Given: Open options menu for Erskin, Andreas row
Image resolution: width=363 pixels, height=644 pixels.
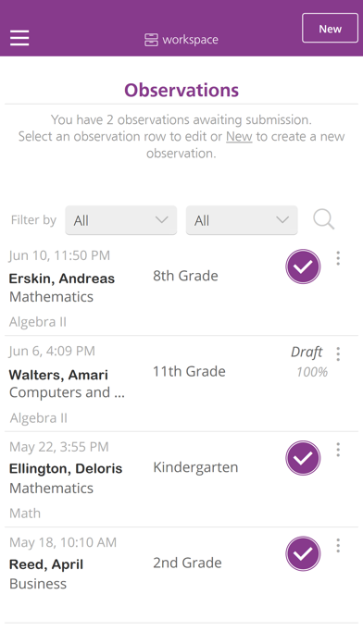Looking at the screenshot, I should point(338,258).
